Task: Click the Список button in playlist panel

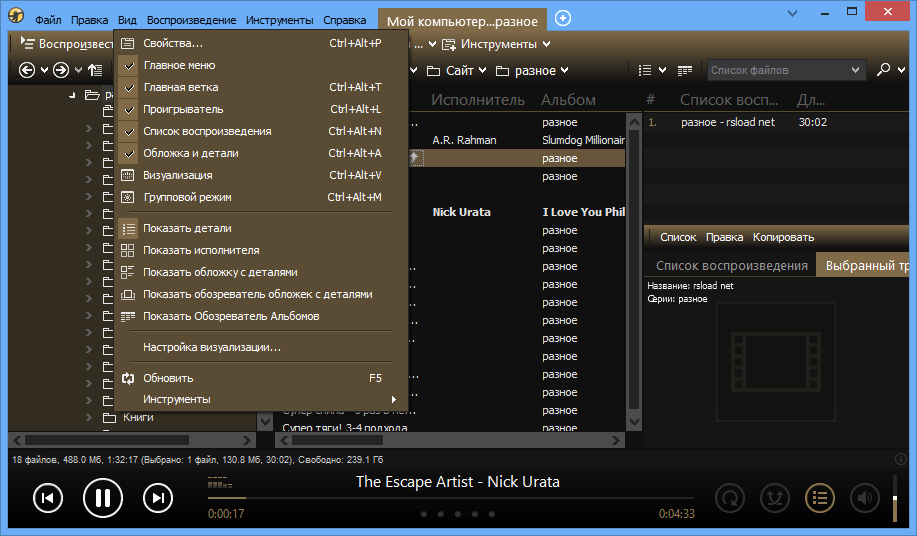Action: tap(678, 237)
